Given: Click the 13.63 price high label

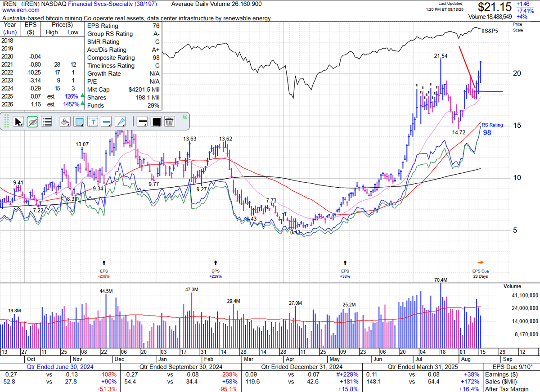Looking at the screenshot, I should [189, 139].
